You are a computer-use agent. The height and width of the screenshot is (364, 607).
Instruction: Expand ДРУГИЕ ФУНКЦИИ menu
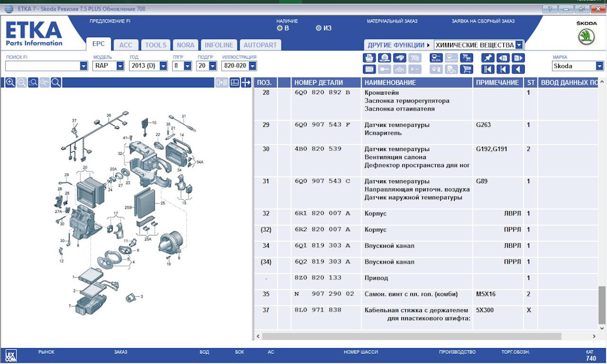point(398,45)
